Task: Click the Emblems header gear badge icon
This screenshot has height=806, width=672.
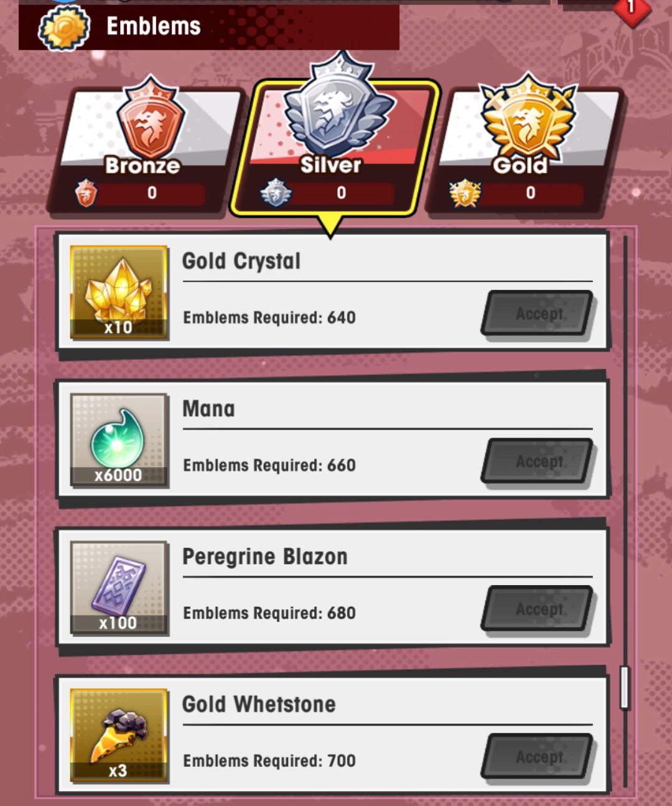Action: pyautogui.click(x=64, y=28)
